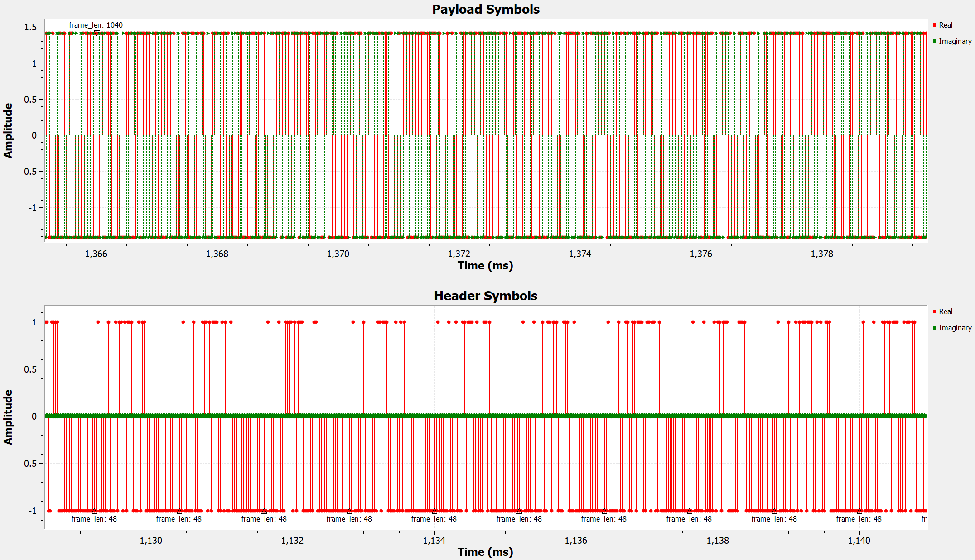The width and height of the screenshot is (975, 560).
Task: Toggle Imaginary legend entry in Header Symbols plot
Action: point(955,328)
